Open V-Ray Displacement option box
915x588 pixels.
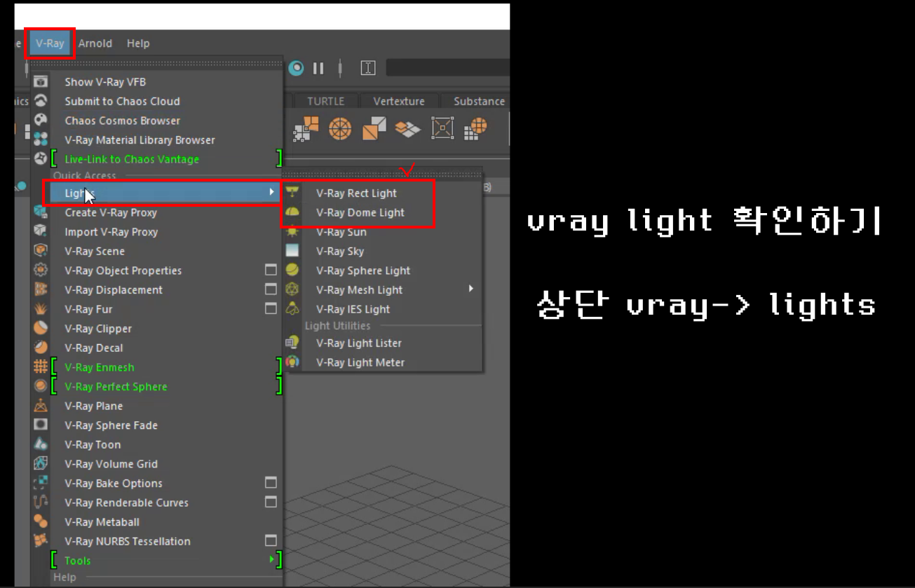pos(271,289)
